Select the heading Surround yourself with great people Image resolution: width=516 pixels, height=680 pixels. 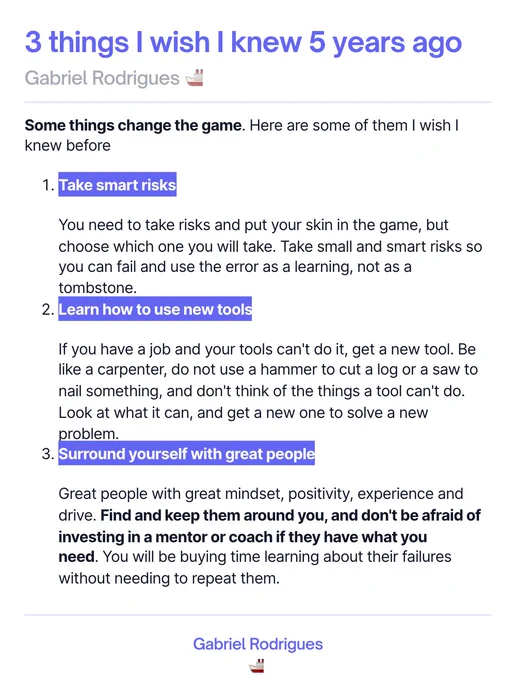pyautogui.click(x=186, y=454)
